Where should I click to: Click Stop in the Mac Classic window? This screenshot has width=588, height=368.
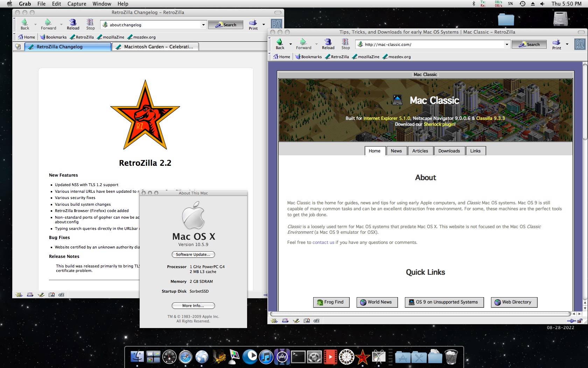(345, 44)
